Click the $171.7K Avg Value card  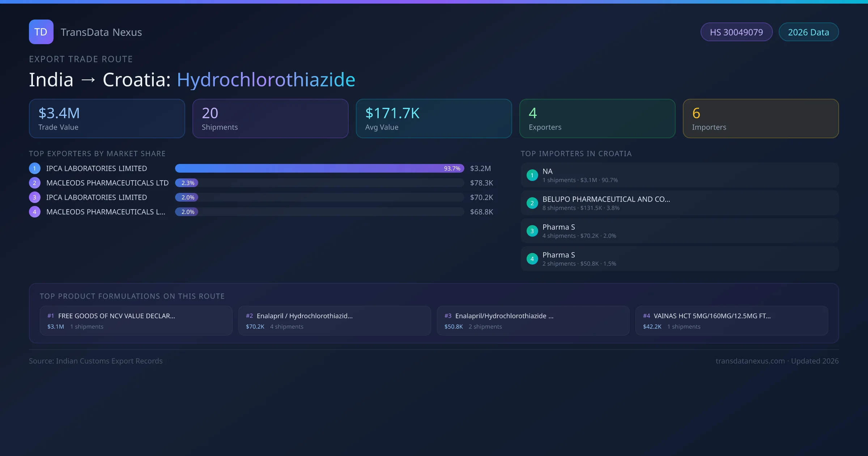point(434,118)
